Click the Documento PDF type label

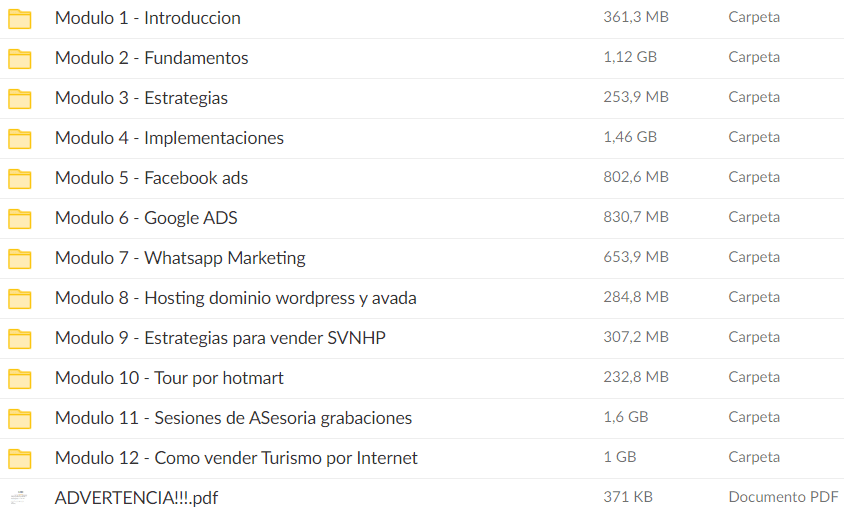click(783, 497)
